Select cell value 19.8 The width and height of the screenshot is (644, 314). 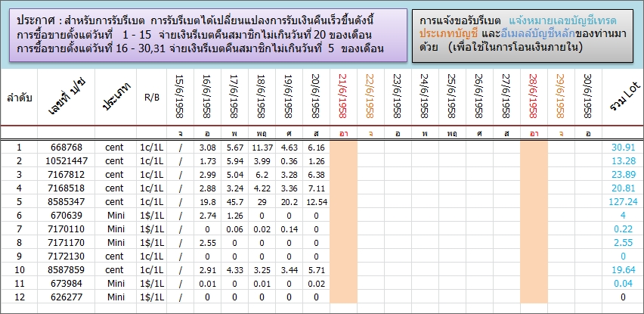pos(207,202)
